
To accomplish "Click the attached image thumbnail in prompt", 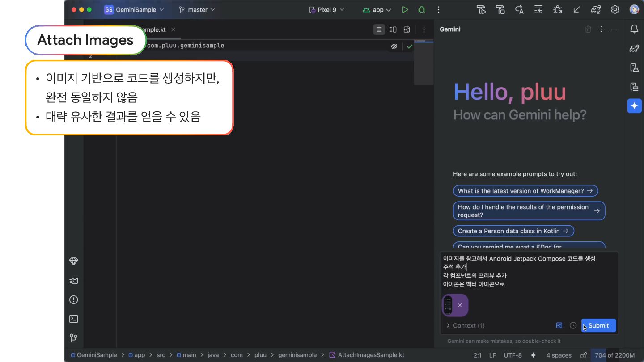I will tap(448, 305).
